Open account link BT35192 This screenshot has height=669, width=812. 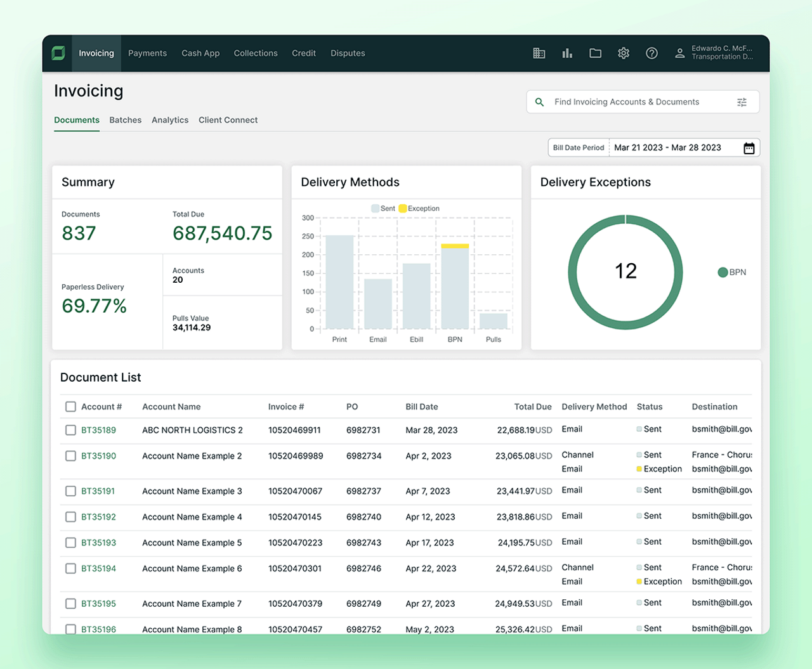pyautogui.click(x=98, y=517)
